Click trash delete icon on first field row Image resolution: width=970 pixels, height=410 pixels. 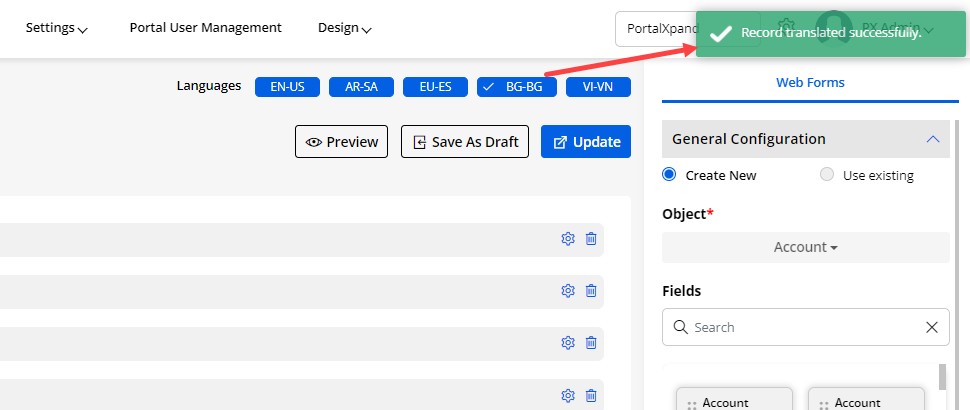591,239
